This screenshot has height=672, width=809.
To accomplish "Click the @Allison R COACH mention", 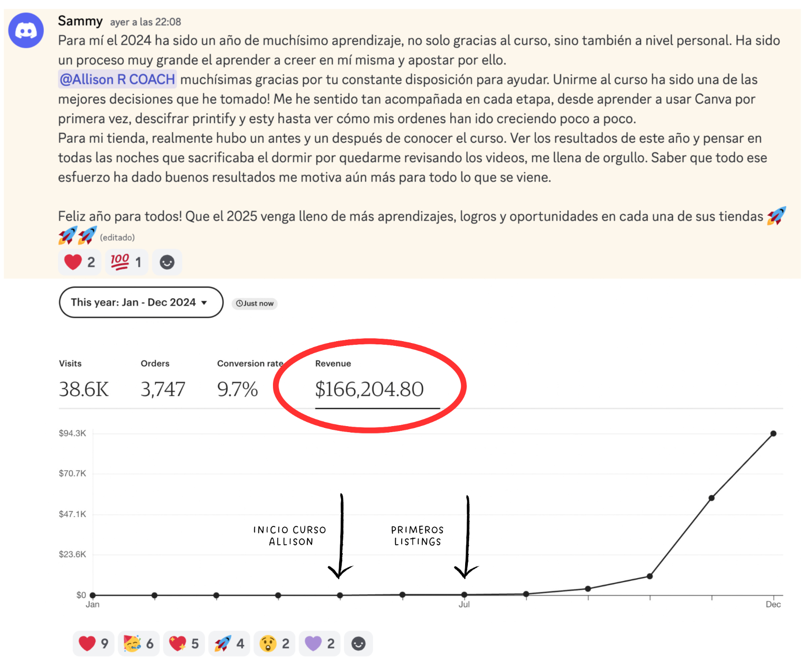I will pos(117,79).
